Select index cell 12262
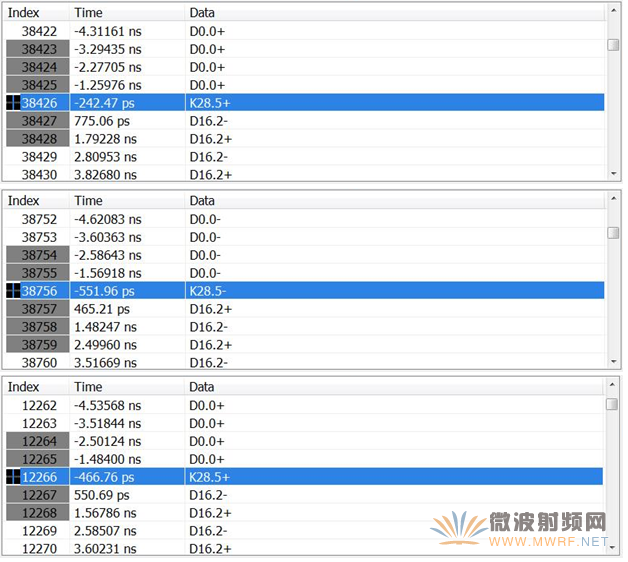 tap(39, 405)
